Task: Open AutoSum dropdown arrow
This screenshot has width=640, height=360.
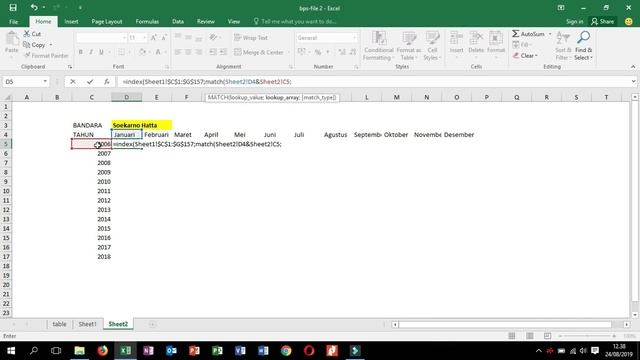Action: pos(550,34)
